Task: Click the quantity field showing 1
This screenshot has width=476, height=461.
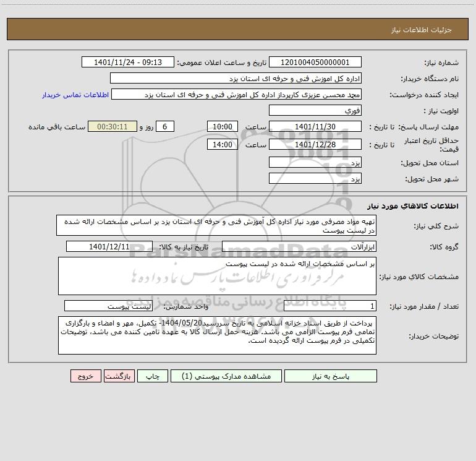Action: [x=330, y=306]
